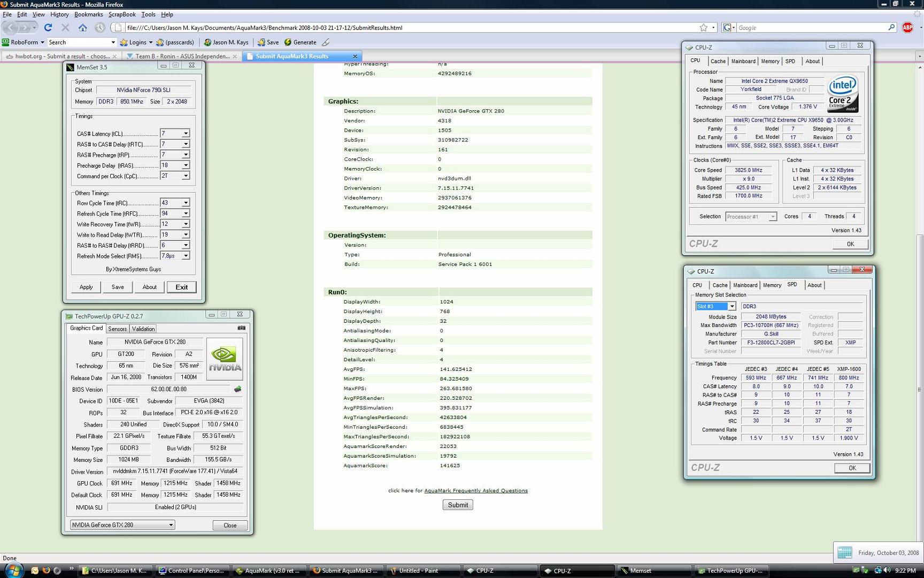
Task: Click Apply in MemSet
Action: pos(86,287)
